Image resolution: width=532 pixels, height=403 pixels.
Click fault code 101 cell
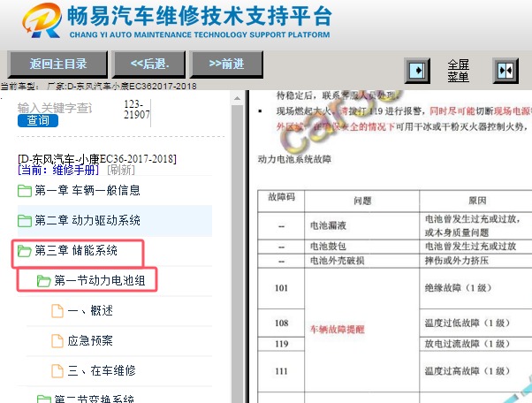click(281, 288)
